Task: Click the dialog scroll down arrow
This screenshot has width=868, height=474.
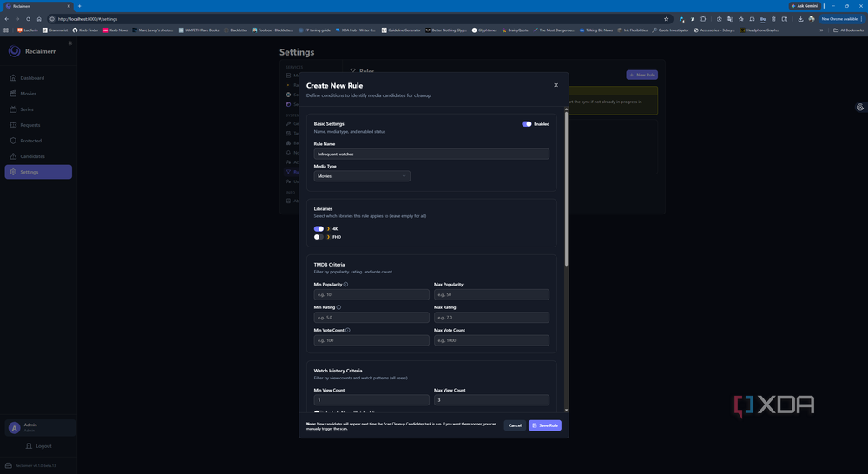Action: click(566, 411)
